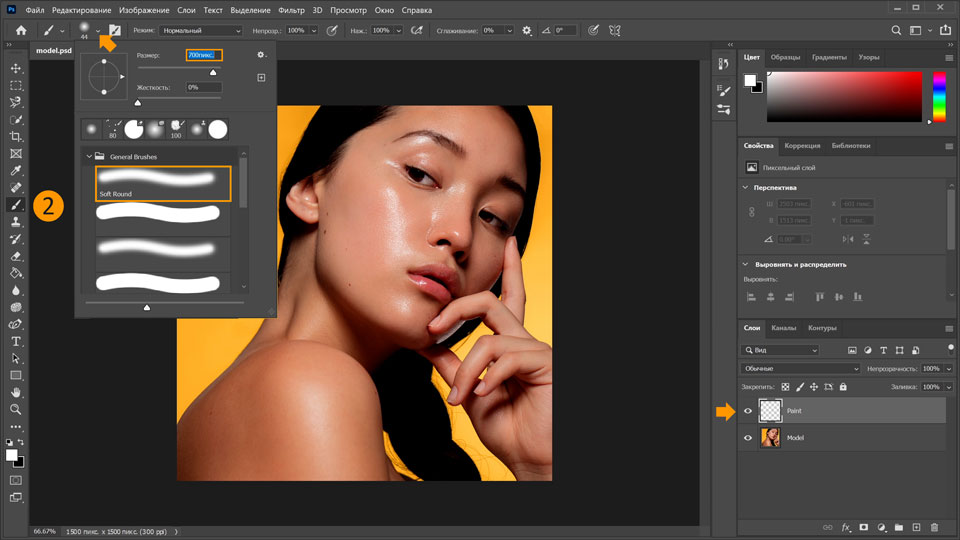Switch to the Каналы tab

784,328
